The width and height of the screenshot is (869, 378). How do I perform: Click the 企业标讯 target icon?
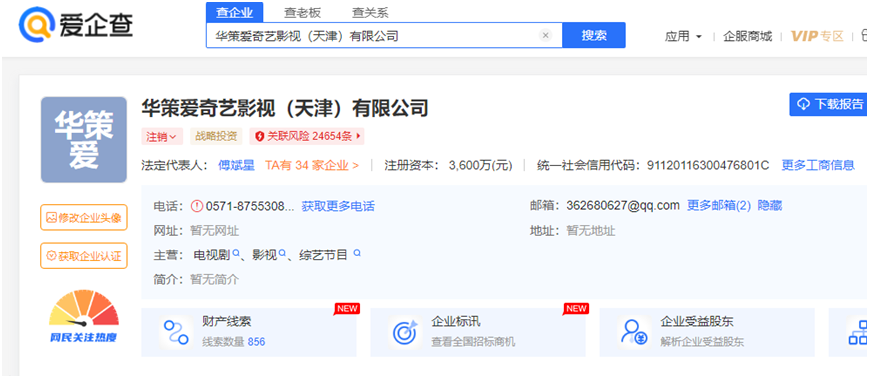tap(406, 333)
